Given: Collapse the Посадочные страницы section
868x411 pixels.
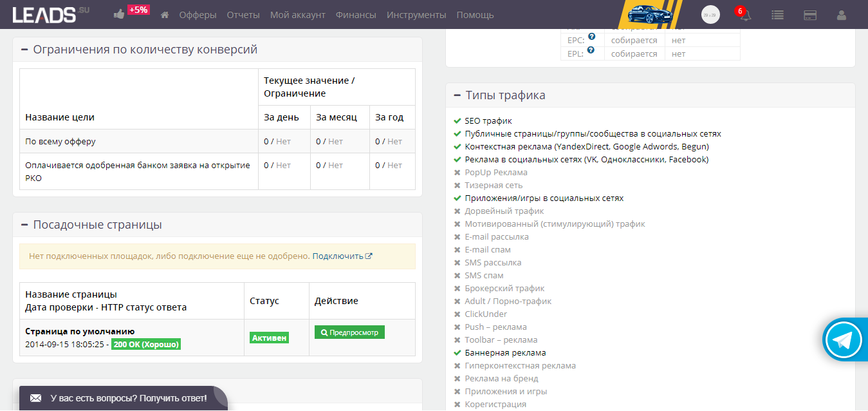Looking at the screenshot, I should 24,225.
